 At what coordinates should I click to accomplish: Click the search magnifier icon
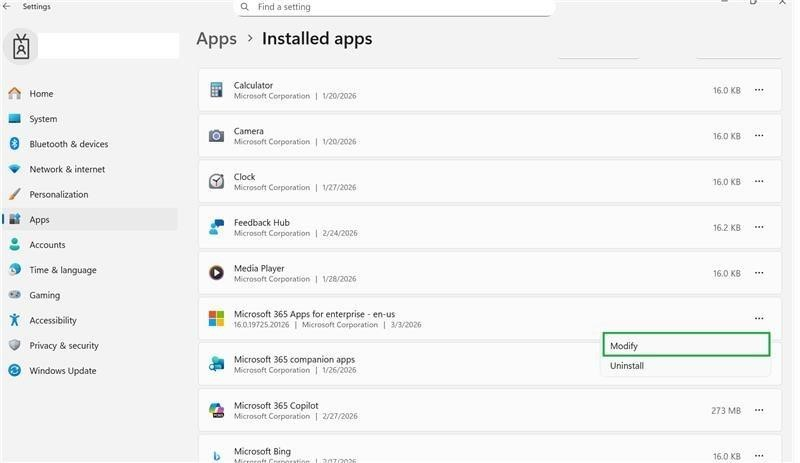(245, 7)
